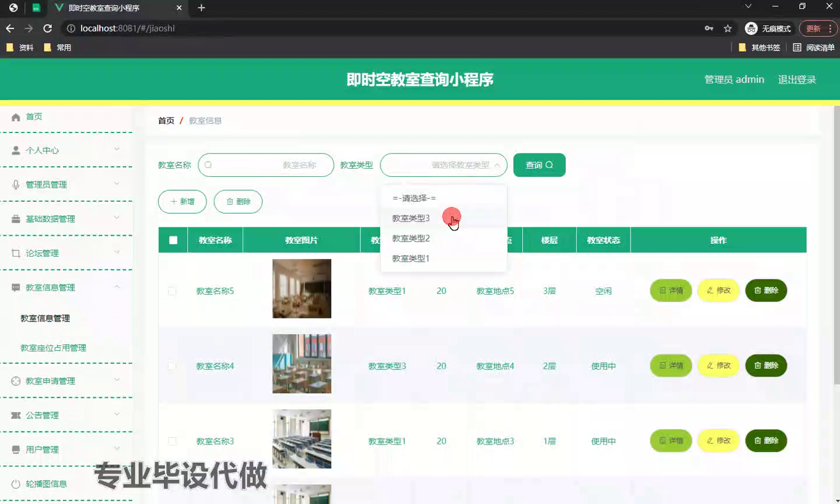Click the chat icon for 教室信息管理
This screenshot has height=504, width=840.
(16, 288)
